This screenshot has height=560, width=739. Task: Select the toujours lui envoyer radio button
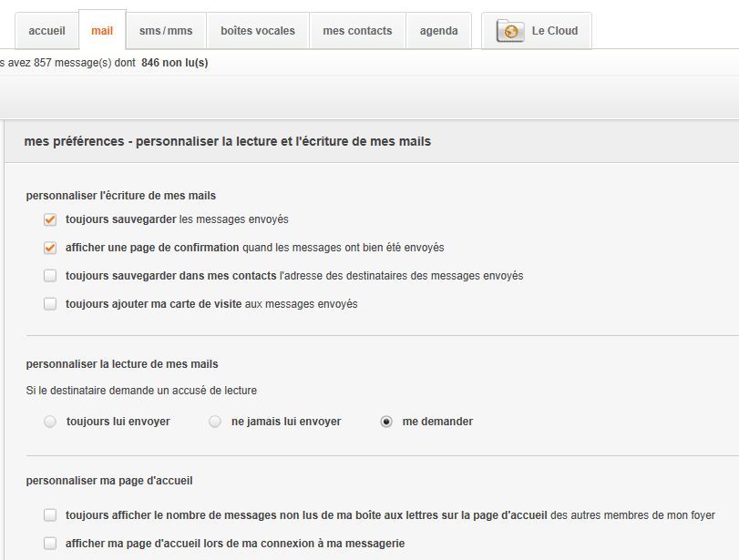click(50, 422)
